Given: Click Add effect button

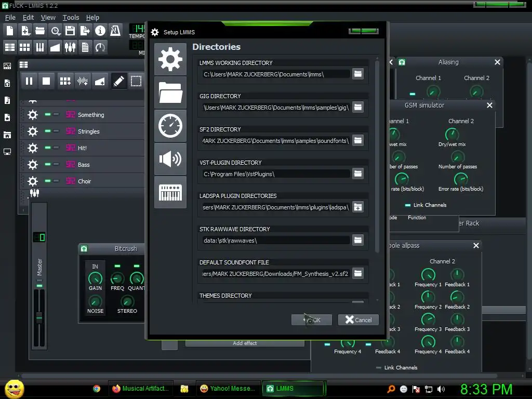Looking at the screenshot, I should (245, 343).
